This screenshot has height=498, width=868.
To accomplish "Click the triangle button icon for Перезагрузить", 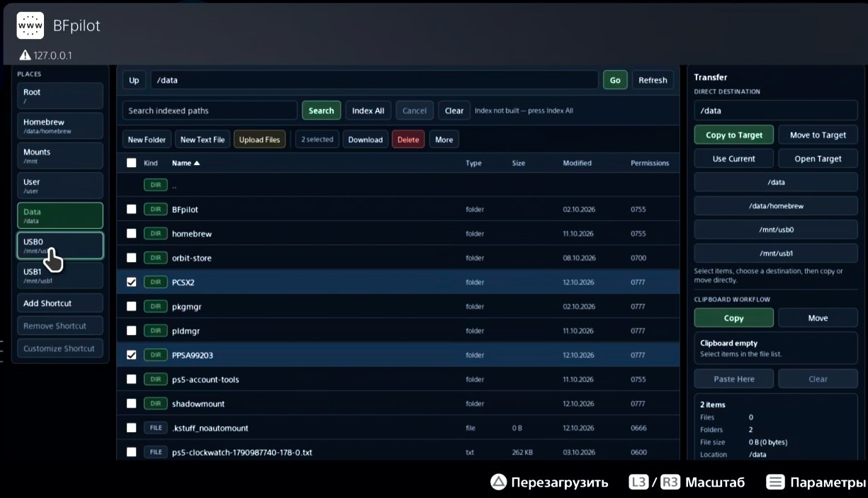I will tap(499, 482).
